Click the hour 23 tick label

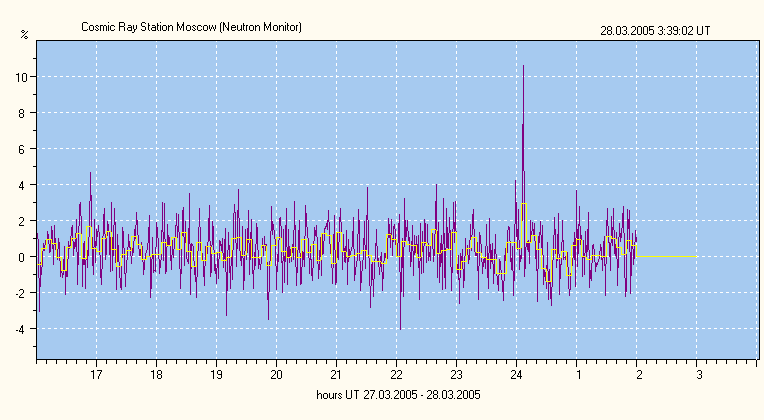coord(457,375)
